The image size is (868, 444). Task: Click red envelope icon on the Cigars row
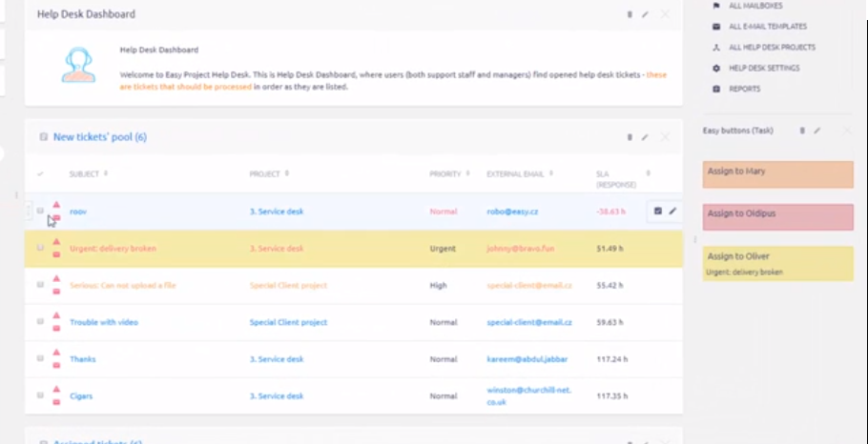(56, 402)
